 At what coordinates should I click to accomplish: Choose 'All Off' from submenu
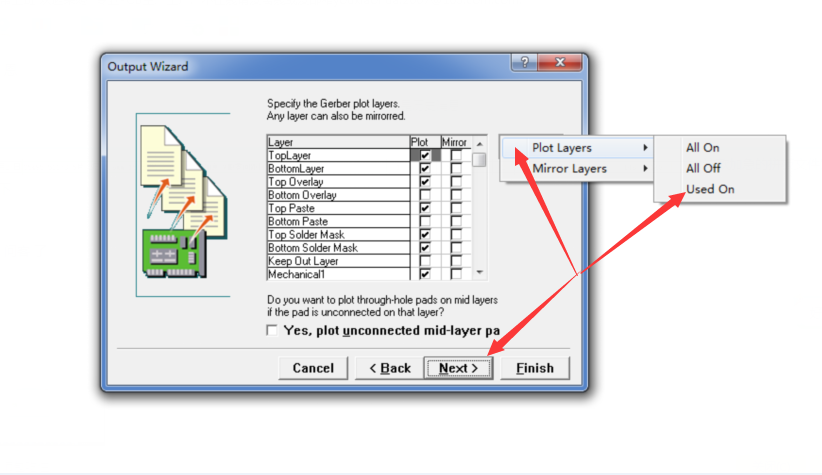coord(702,168)
